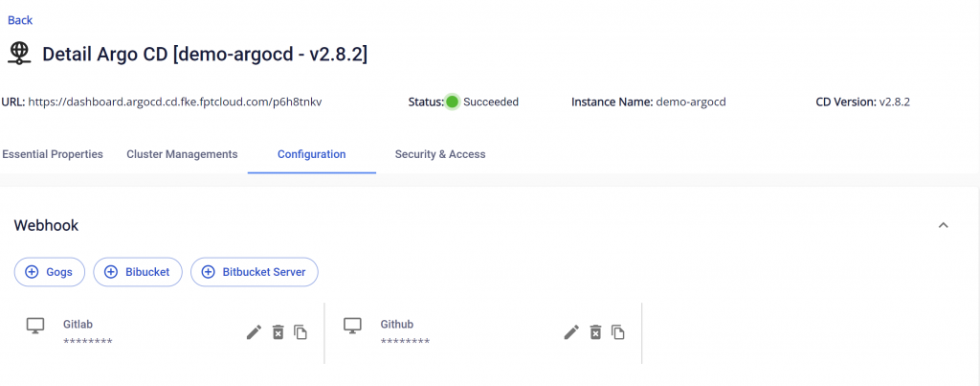The image size is (980, 386).
Task: Switch to the Cluster Managements tab
Action: (182, 154)
